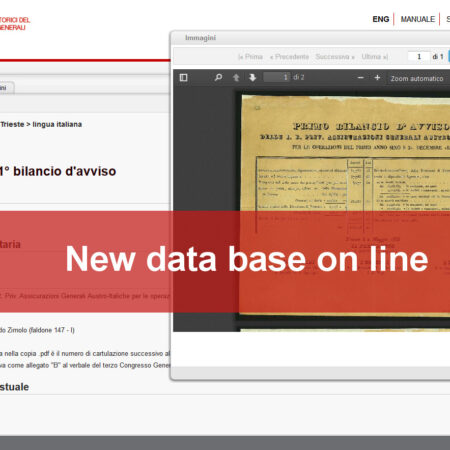Go to Ultima image link

click(375, 57)
